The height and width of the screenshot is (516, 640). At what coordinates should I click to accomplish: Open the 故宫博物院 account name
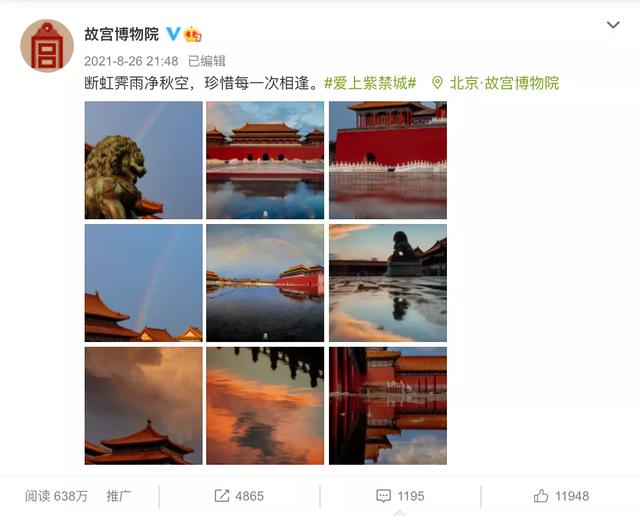122,34
